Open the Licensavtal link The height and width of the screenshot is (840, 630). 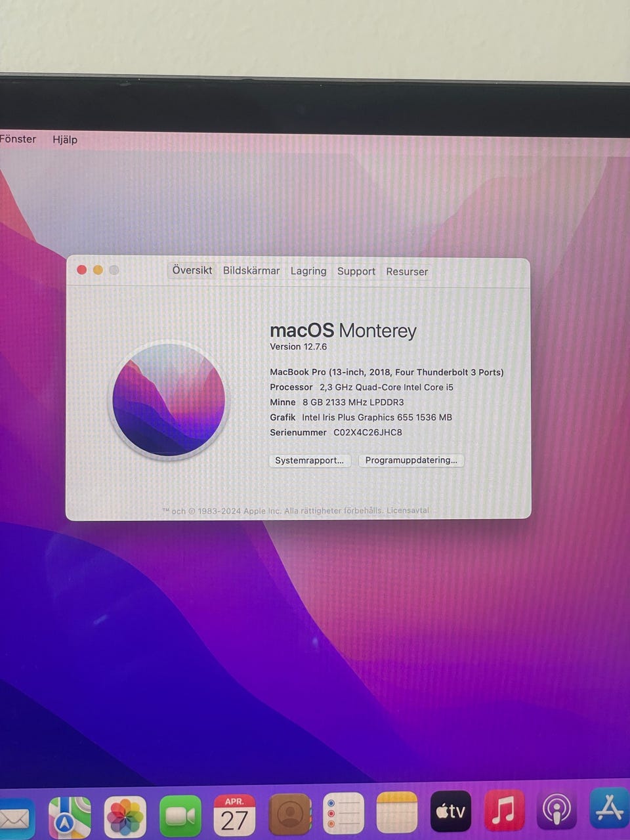408,510
